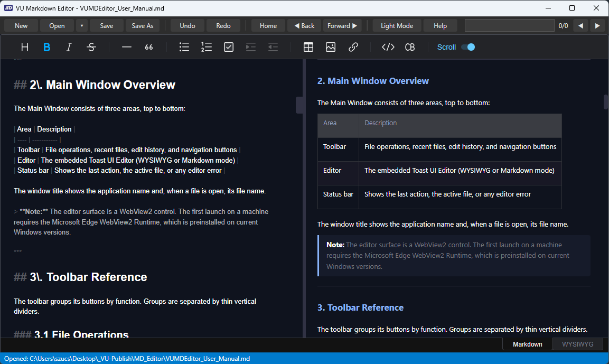The image size is (609, 364).
Task: Switch to Light Mode
Action: [x=397, y=26]
